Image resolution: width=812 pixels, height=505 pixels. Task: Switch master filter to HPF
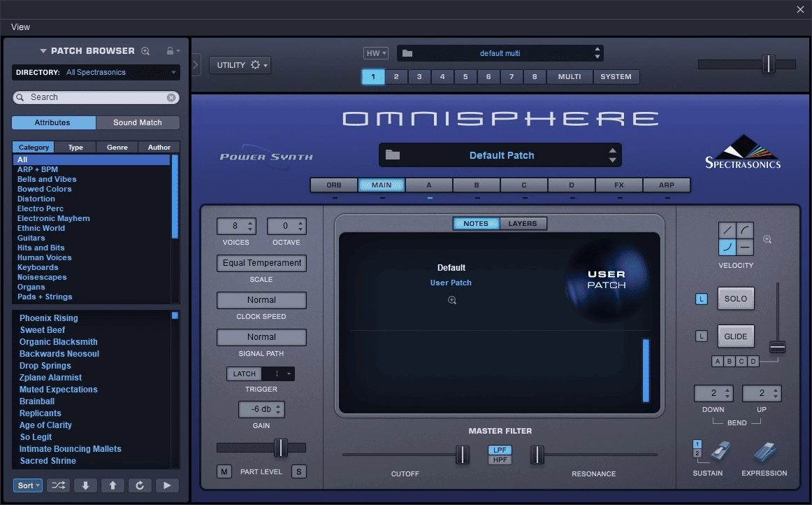coord(500,460)
